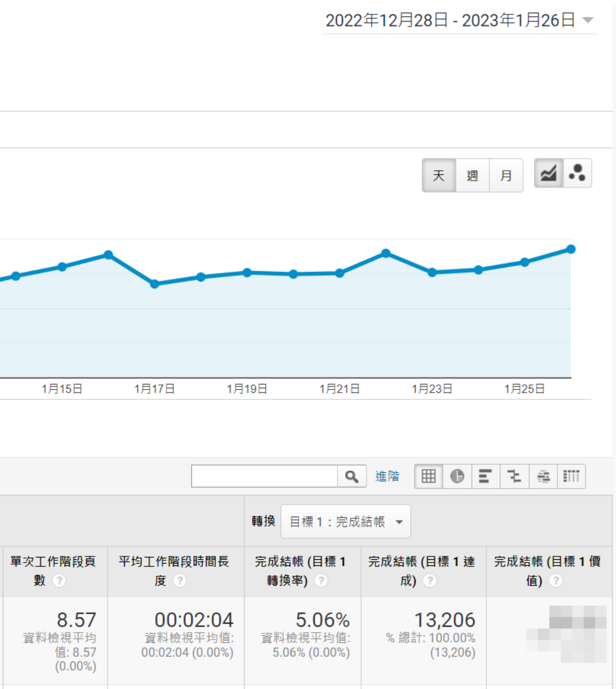
Task: Switch to motion chart view
Action: [x=577, y=174]
